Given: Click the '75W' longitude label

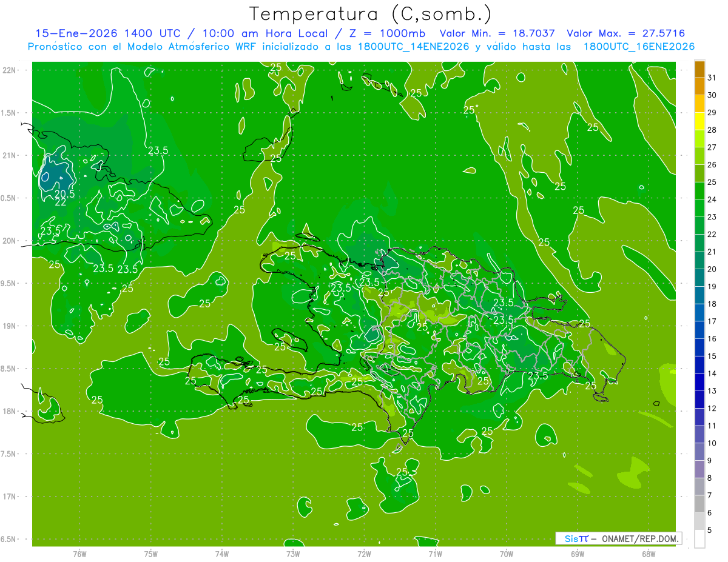Looking at the screenshot, I should (x=150, y=554).
